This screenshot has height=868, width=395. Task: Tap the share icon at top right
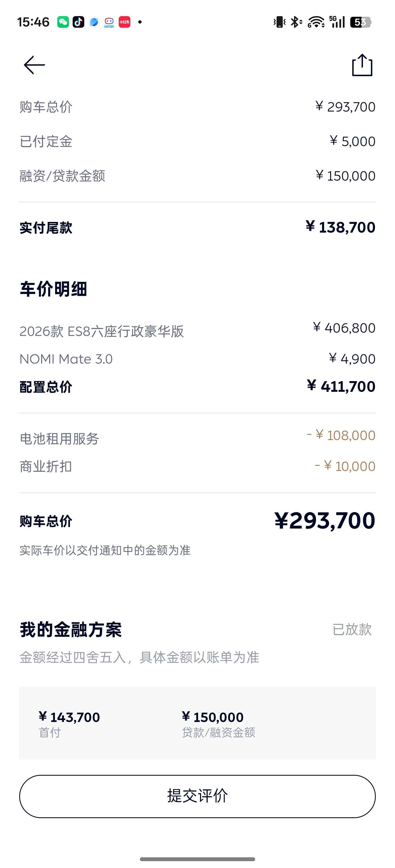click(x=362, y=65)
